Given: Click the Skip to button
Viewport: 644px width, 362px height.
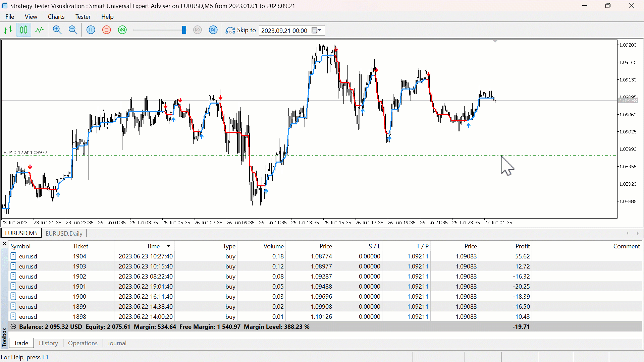Looking at the screenshot, I should pyautogui.click(x=241, y=30).
